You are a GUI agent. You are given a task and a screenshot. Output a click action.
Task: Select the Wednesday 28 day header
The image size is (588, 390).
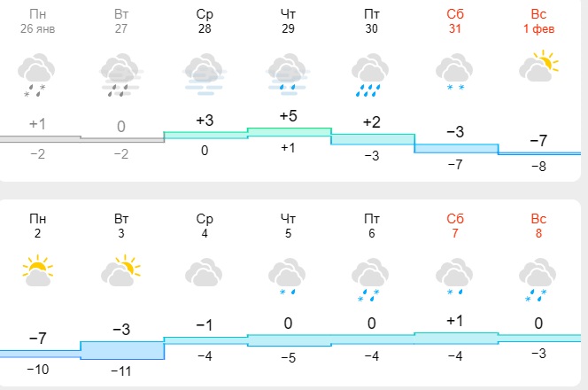(205, 21)
